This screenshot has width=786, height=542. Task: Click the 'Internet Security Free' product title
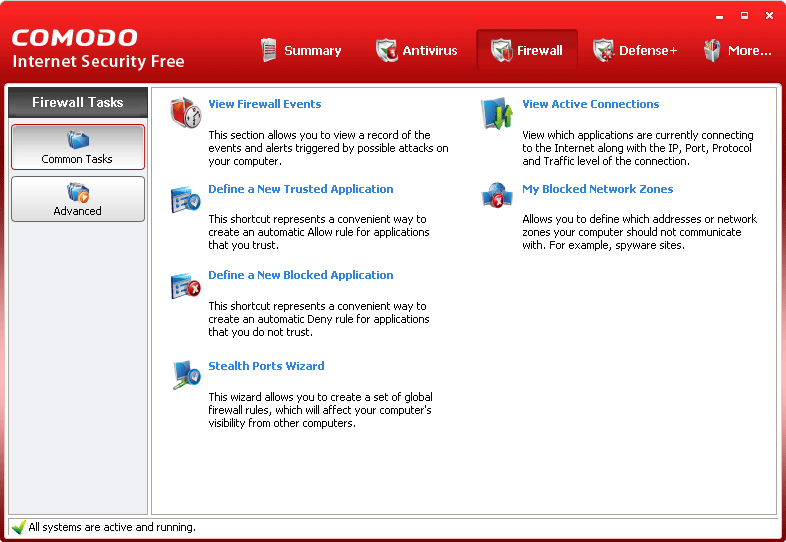pyautogui.click(x=98, y=61)
